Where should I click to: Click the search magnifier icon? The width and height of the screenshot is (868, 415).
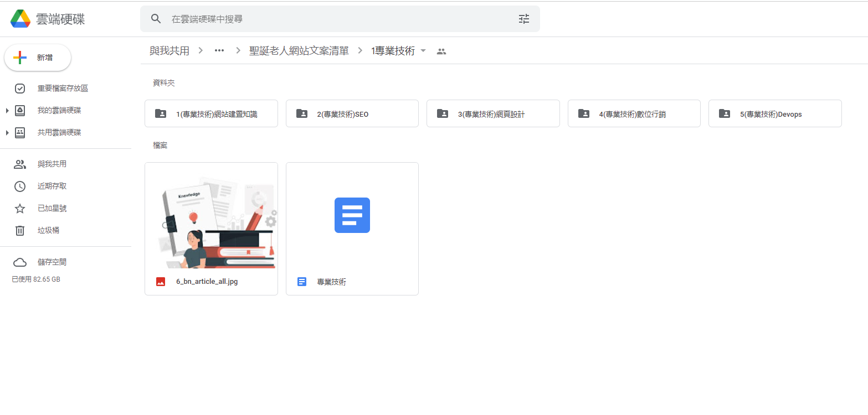pos(156,19)
